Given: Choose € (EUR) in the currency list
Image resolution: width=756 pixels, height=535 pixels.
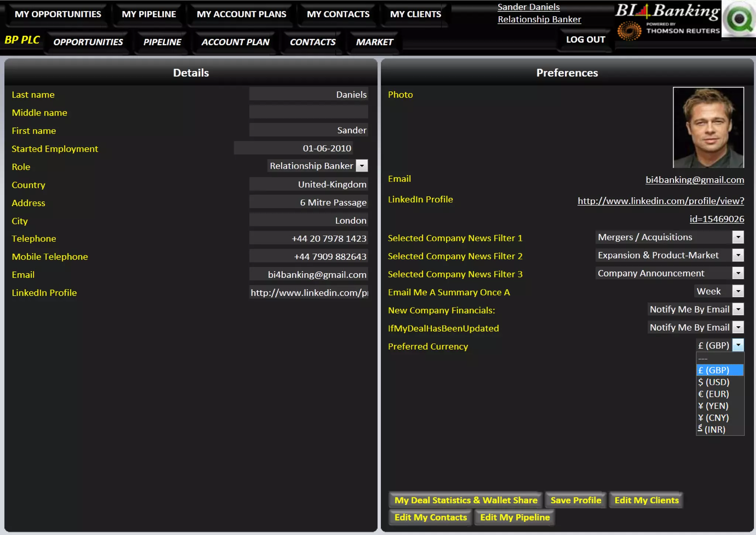Looking at the screenshot, I should click(714, 394).
